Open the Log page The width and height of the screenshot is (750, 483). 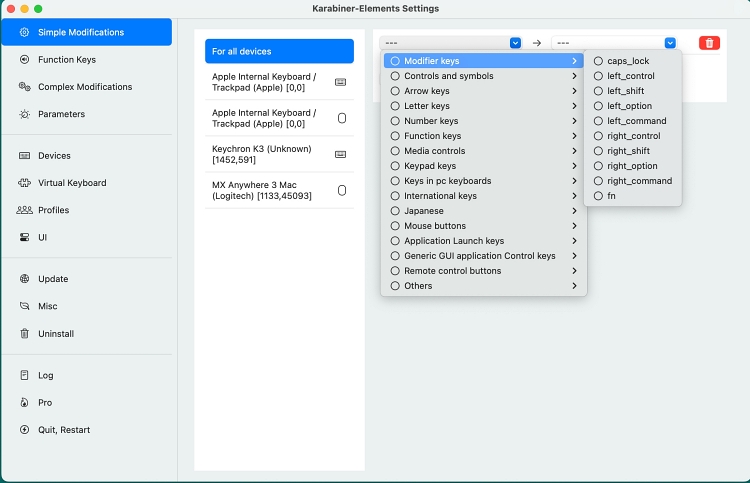tap(87, 375)
